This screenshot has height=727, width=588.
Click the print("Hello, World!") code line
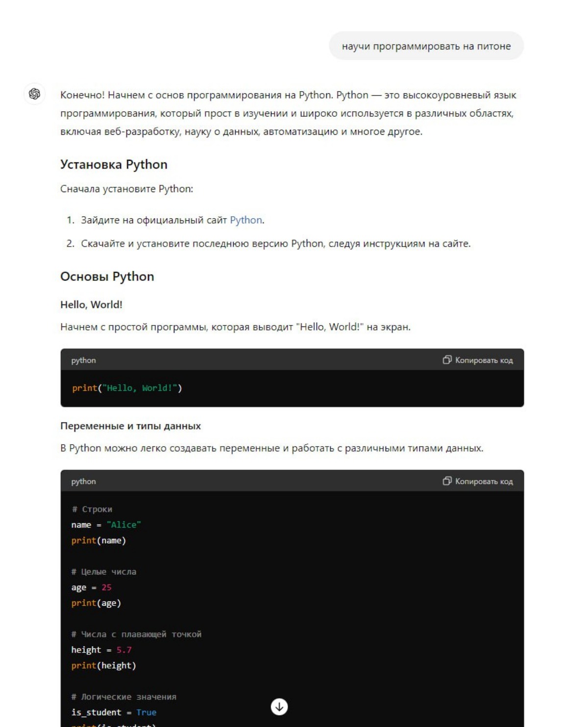pyautogui.click(x=127, y=388)
